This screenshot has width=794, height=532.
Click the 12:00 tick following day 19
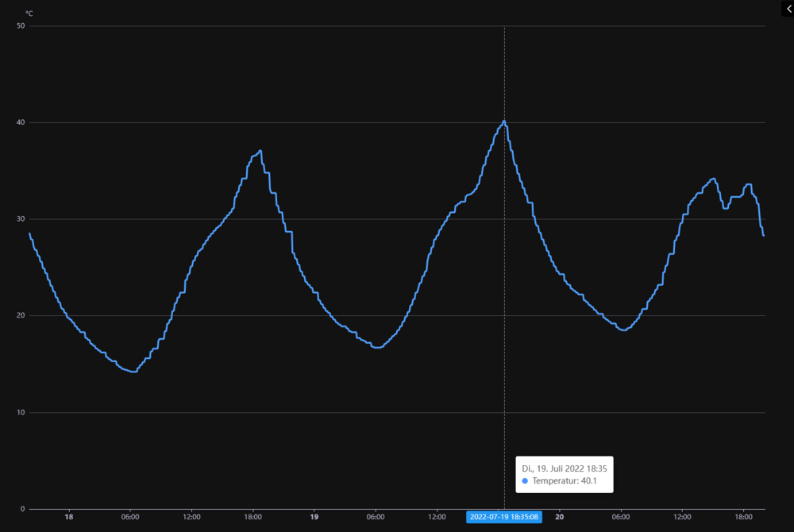[437, 516]
